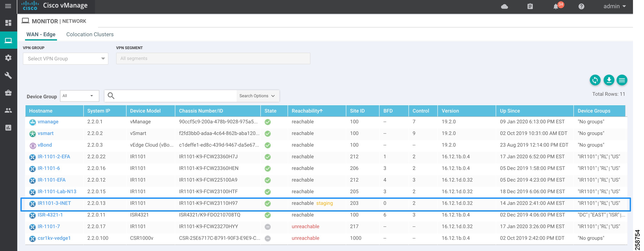Click vmanage device type icon
644x251 pixels.
(x=33, y=122)
